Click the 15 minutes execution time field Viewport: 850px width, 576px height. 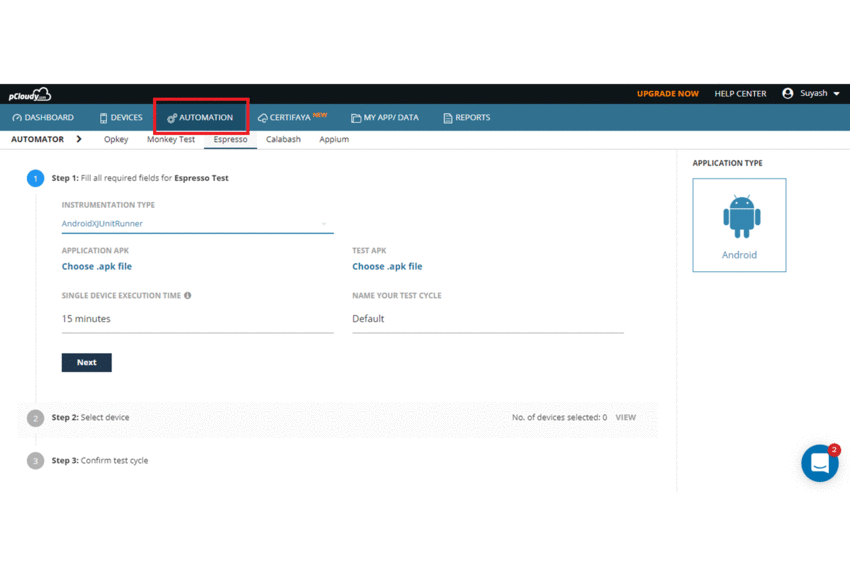pyautogui.click(x=197, y=319)
